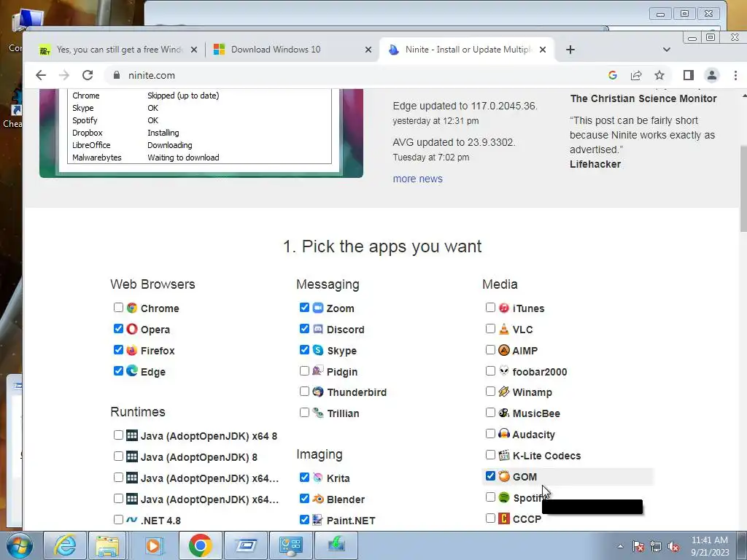Click the AIMP app icon
747x560 pixels.
504,350
